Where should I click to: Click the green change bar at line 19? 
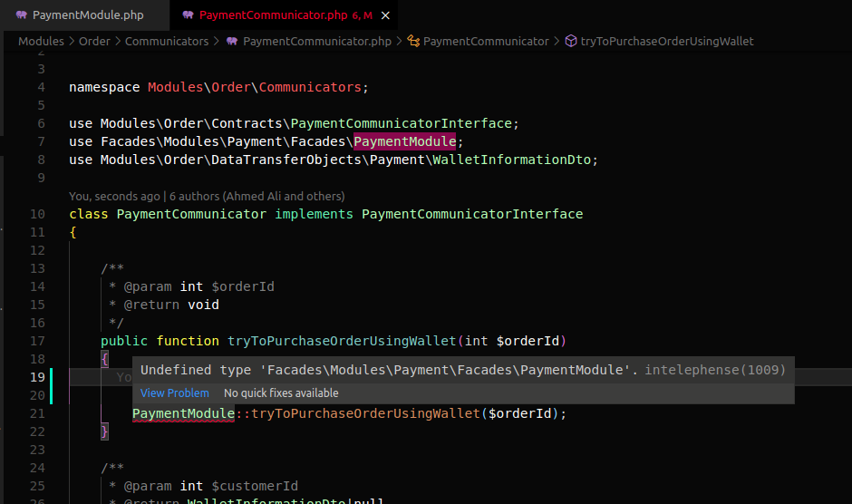point(51,386)
